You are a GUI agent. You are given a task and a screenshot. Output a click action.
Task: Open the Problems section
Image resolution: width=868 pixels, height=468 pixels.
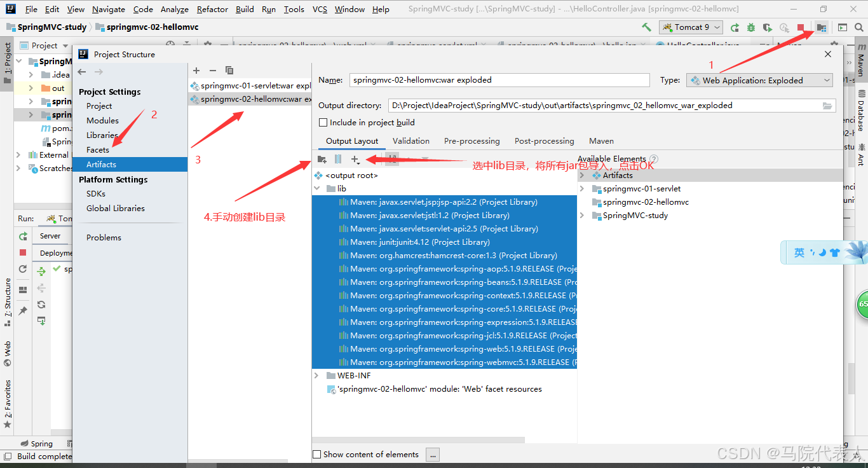104,238
